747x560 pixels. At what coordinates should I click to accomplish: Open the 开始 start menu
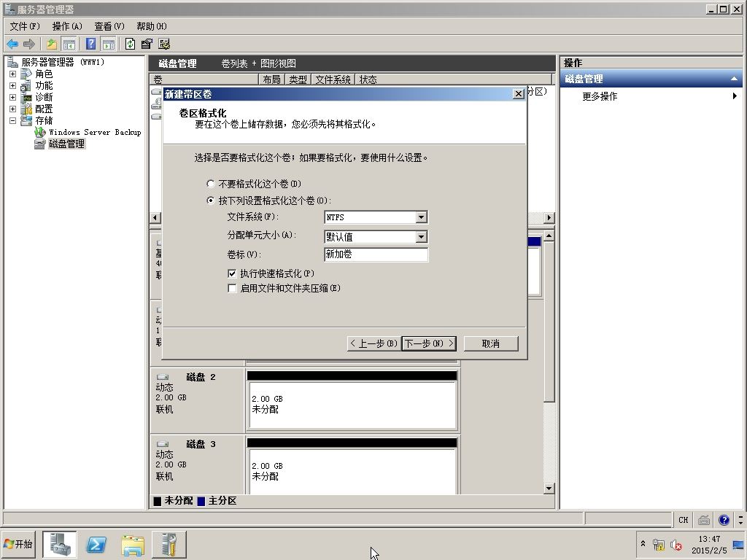click(18, 544)
